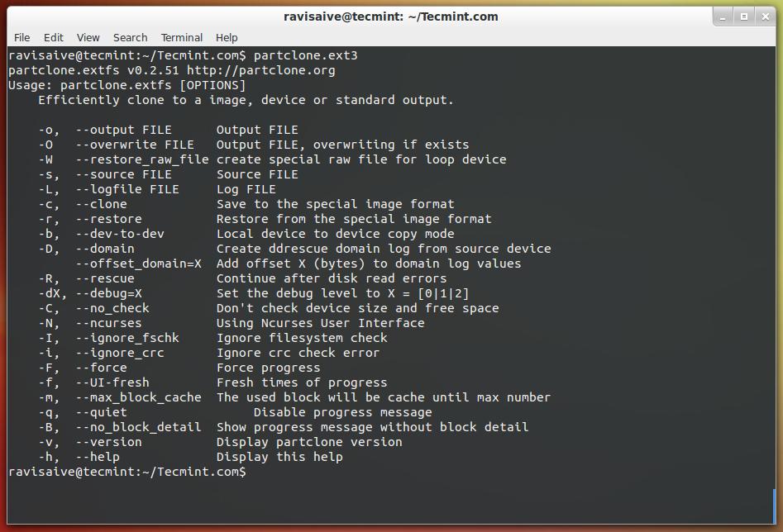Open the File menu
783x532 pixels.
tap(22, 37)
